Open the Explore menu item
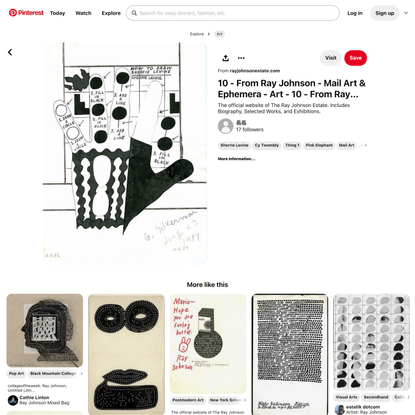 [x=111, y=13]
